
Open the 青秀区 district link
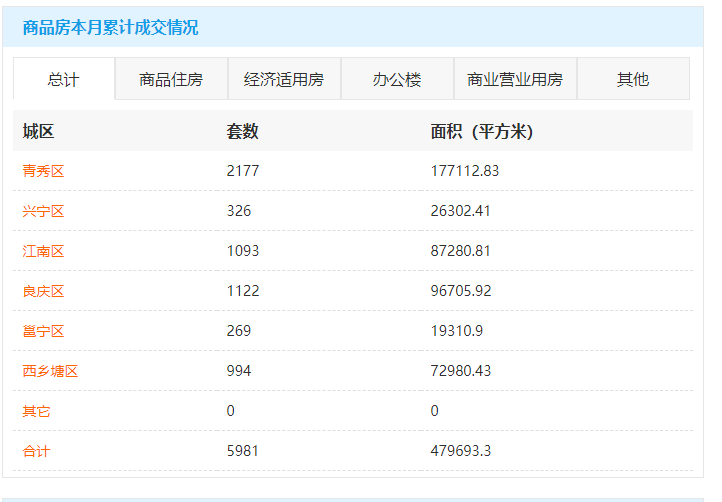point(43,171)
